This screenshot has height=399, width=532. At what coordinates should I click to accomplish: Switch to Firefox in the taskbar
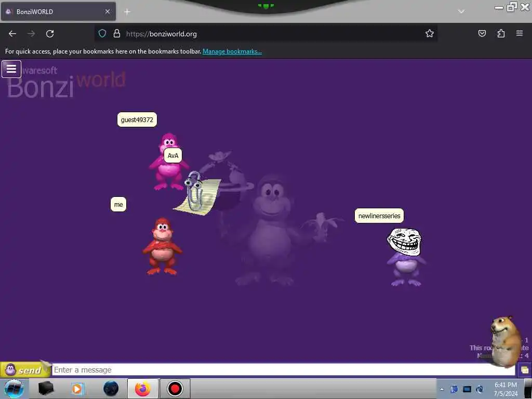(143, 389)
